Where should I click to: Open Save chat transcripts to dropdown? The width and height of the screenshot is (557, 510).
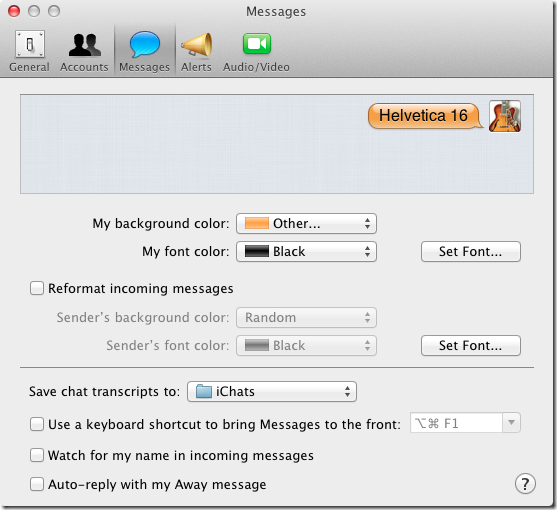[272, 391]
